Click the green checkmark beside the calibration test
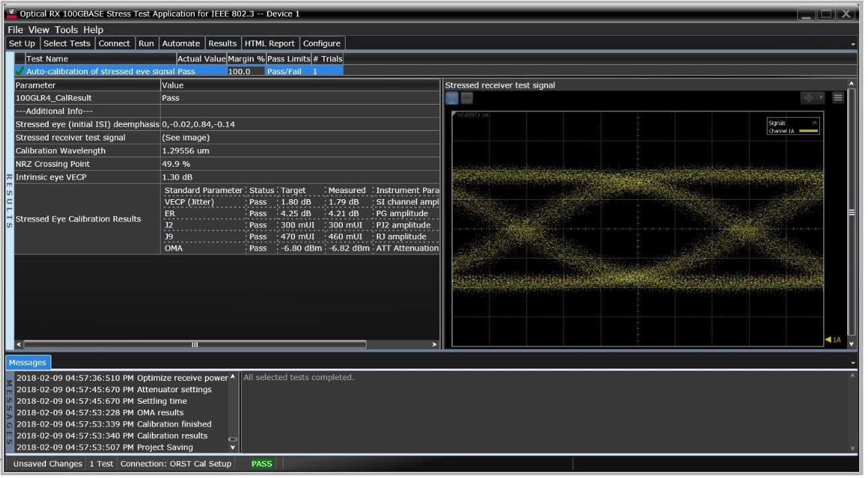 point(20,71)
